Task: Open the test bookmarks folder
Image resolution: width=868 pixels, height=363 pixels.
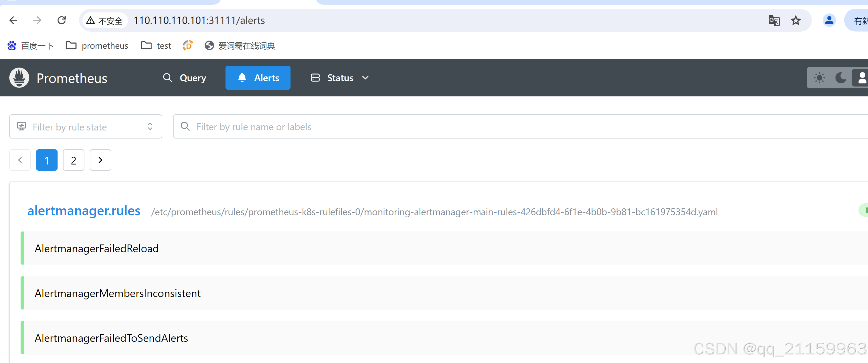Action: point(156,46)
